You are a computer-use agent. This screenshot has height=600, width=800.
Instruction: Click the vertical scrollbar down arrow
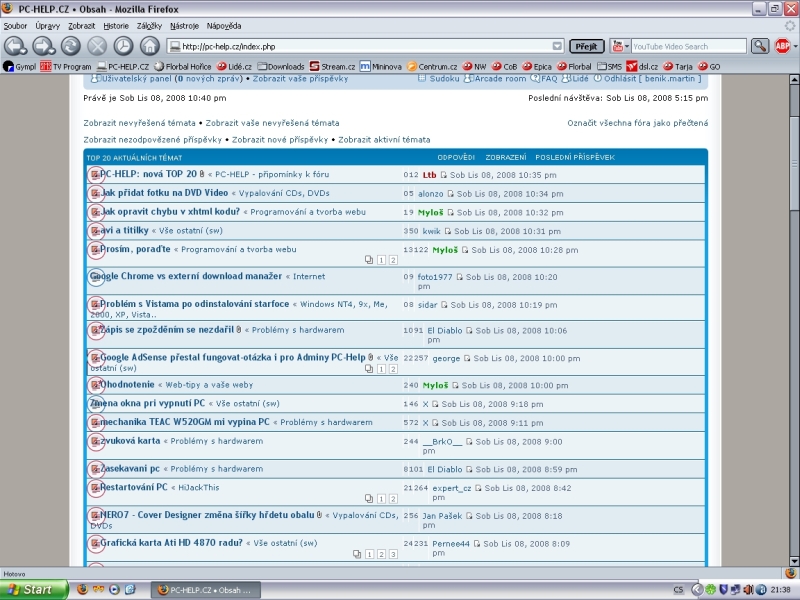click(x=793, y=561)
